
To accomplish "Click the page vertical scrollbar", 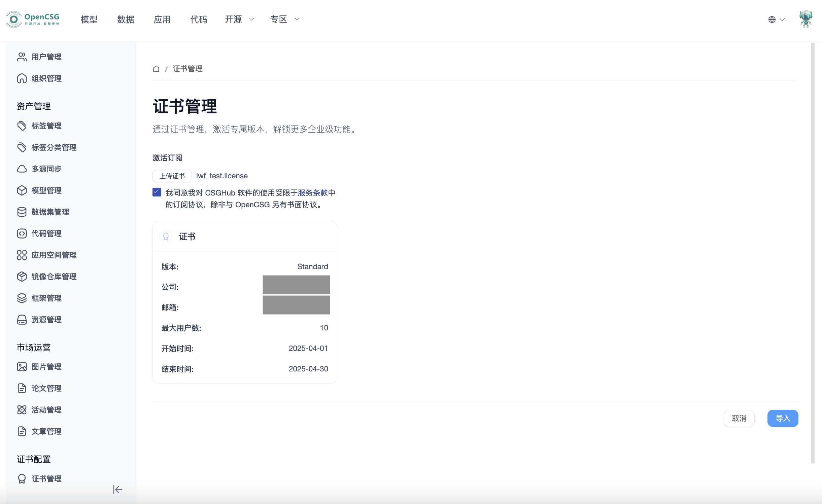I will 813,252.
